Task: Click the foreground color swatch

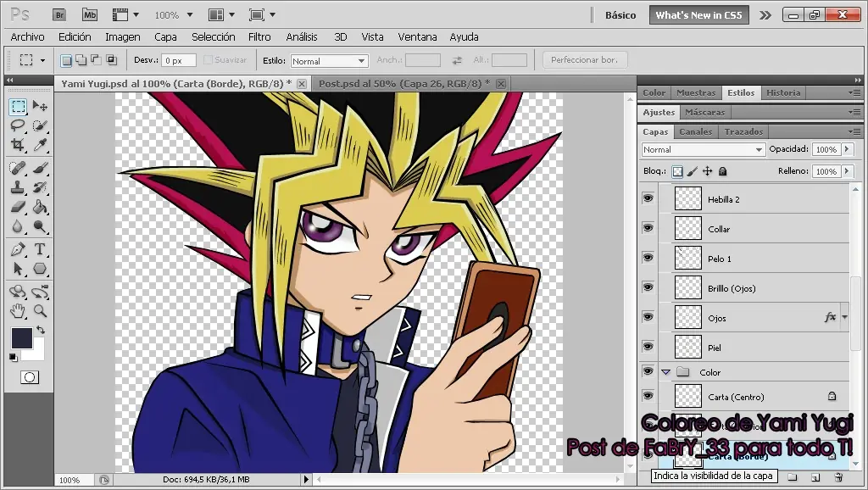Action: pyautogui.click(x=22, y=337)
